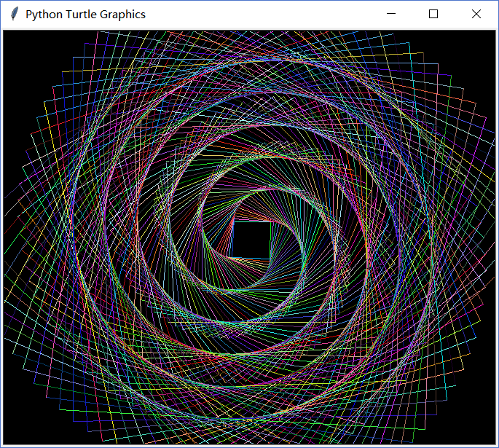
Task: Click the black square at spiral center
Action: point(251,240)
